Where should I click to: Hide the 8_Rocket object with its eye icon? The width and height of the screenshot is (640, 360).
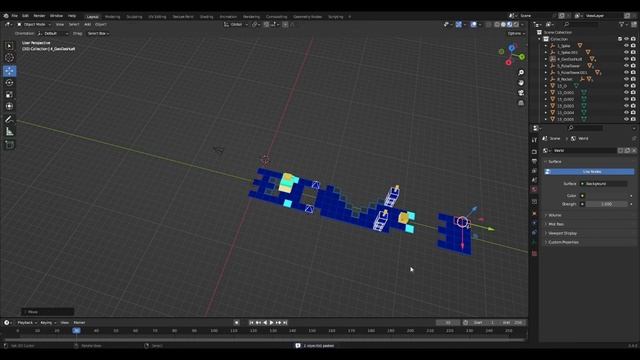point(627,79)
